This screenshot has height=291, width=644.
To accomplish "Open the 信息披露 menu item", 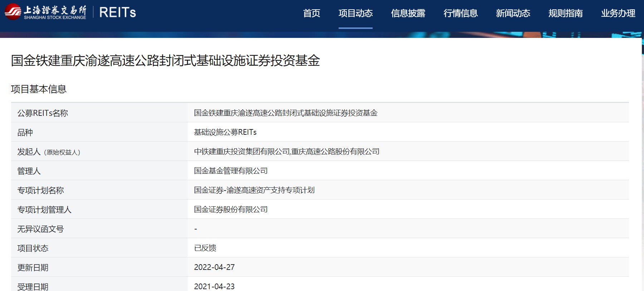I will [408, 14].
